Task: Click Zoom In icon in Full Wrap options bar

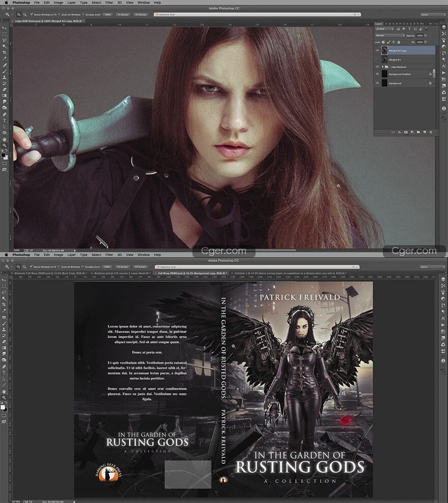Action: [18, 267]
